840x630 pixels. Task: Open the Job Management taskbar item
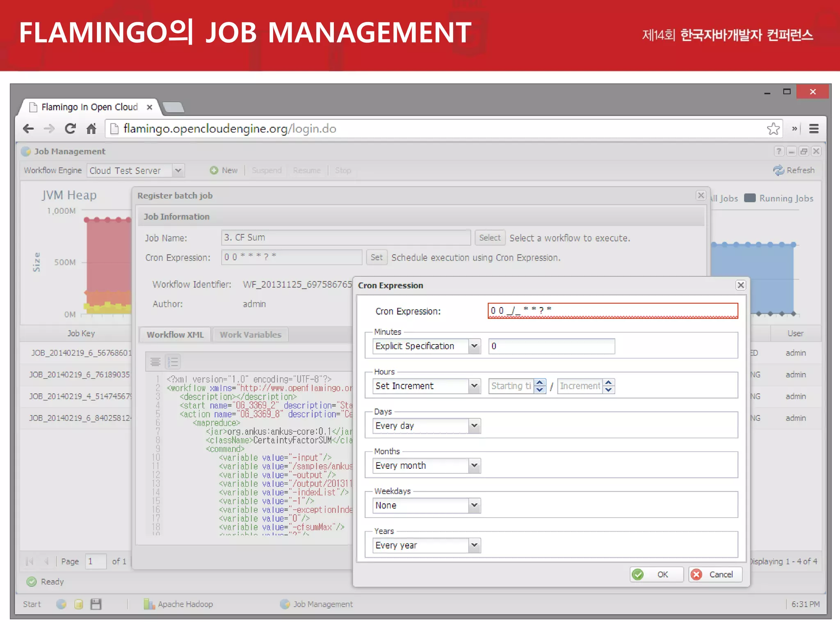(x=316, y=604)
